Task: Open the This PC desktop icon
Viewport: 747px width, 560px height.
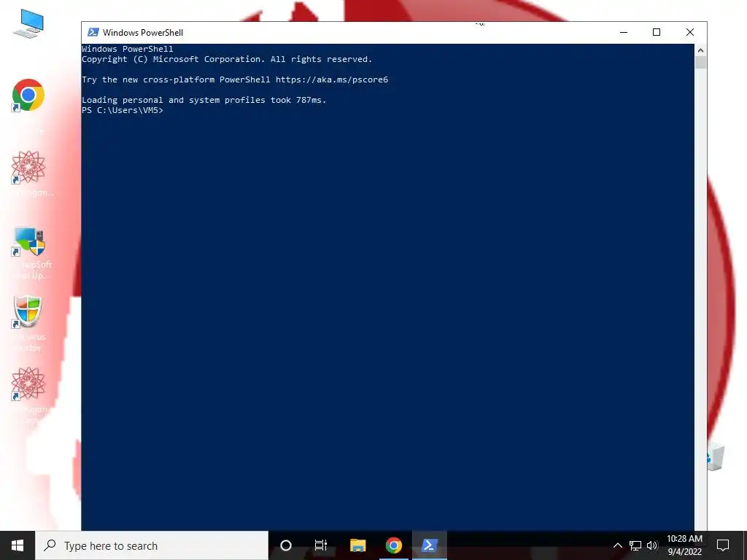Action: point(28,24)
